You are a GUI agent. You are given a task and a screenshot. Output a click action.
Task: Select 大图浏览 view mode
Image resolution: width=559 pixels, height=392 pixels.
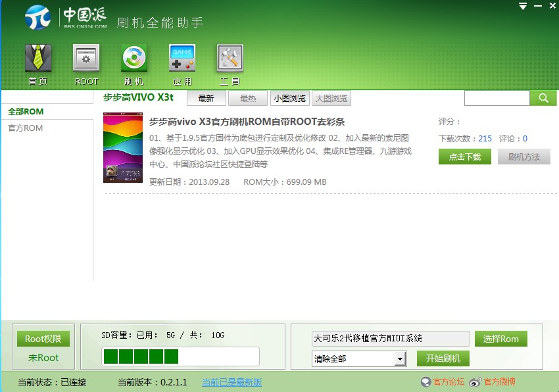point(331,99)
